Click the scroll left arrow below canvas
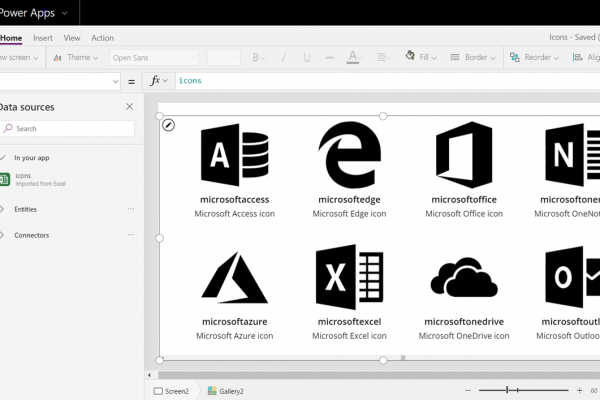This screenshot has width=600, height=400. click(150, 375)
